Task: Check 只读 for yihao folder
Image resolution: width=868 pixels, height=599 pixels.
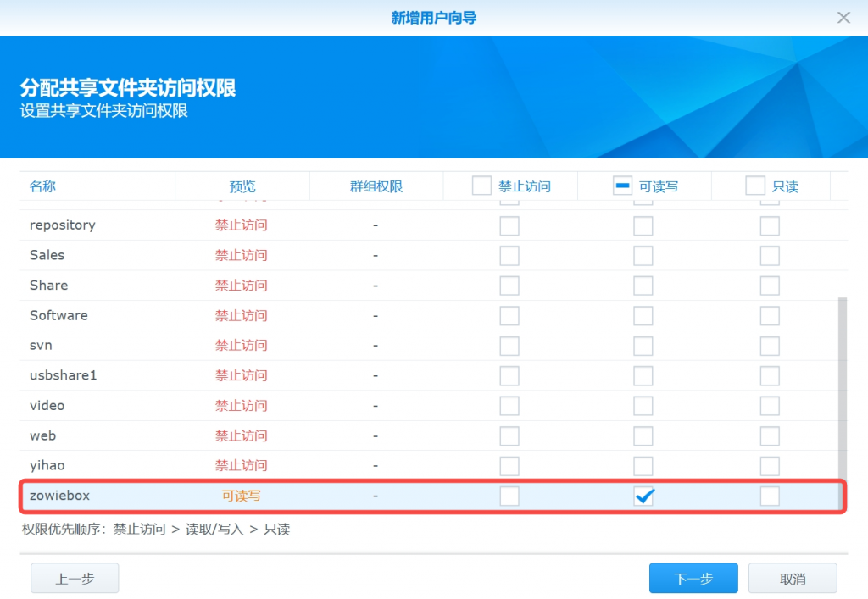Action: pos(770,466)
